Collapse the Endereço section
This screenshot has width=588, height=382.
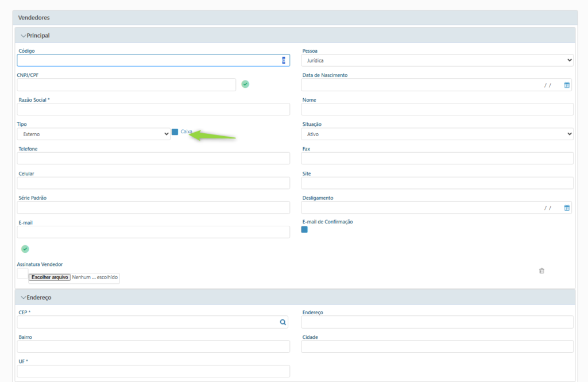[x=24, y=298]
